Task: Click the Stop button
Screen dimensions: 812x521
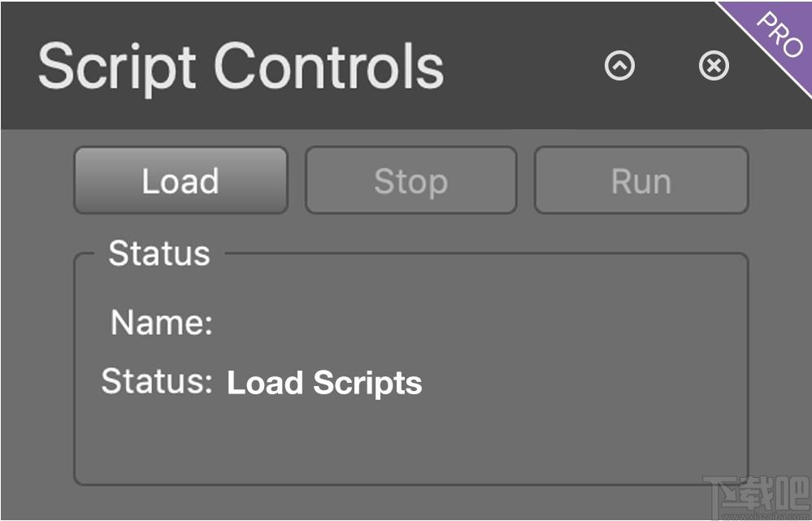Action: click(411, 180)
